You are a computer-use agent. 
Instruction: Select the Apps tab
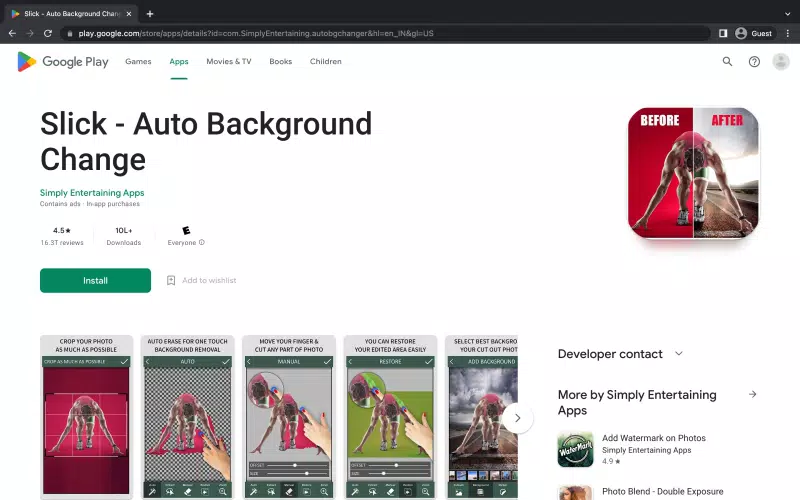[x=179, y=61]
